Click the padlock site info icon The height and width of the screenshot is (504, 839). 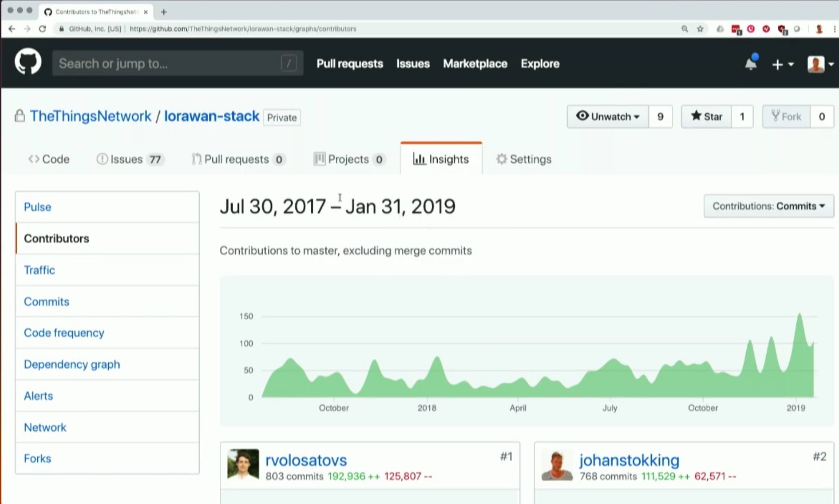click(x=61, y=29)
